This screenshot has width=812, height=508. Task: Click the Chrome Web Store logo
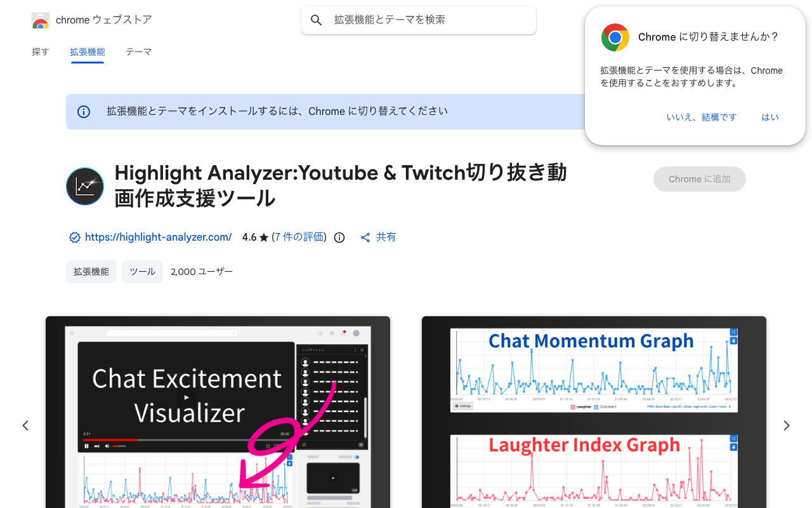click(41, 20)
